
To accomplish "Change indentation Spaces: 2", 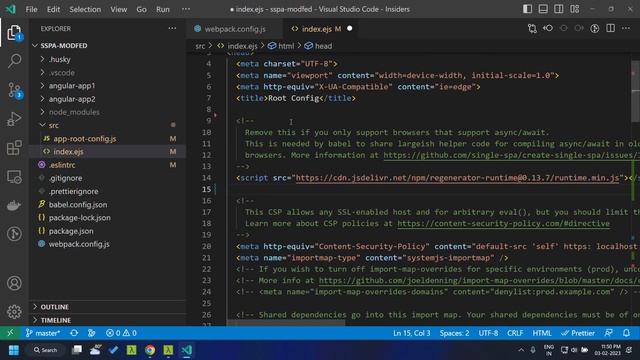I will (454, 333).
